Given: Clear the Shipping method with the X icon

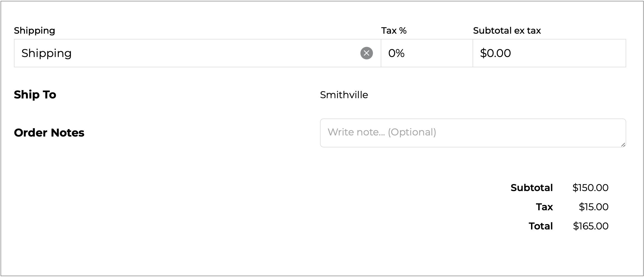Looking at the screenshot, I should point(367,53).
